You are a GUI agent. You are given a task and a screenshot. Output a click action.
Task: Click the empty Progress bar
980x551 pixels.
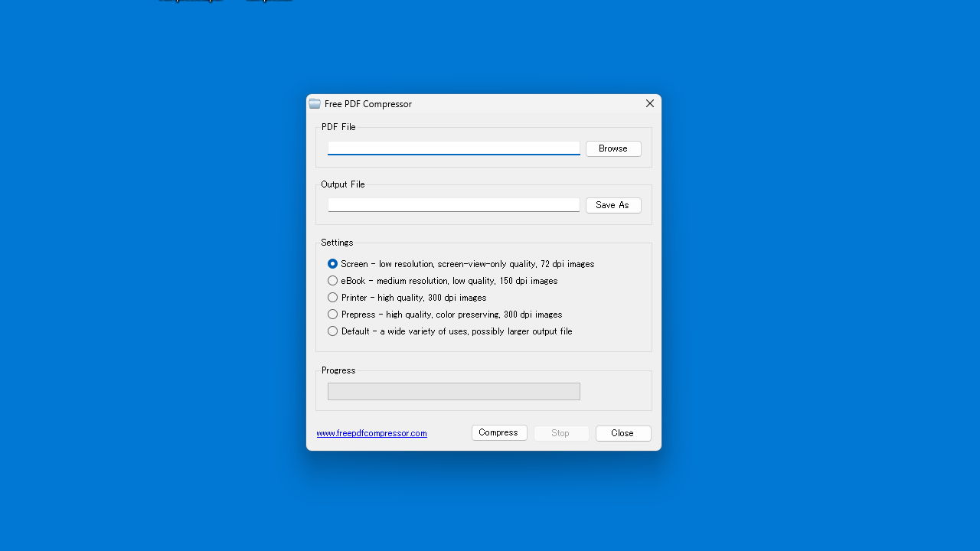pyautogui.click(x=454, y=391)
